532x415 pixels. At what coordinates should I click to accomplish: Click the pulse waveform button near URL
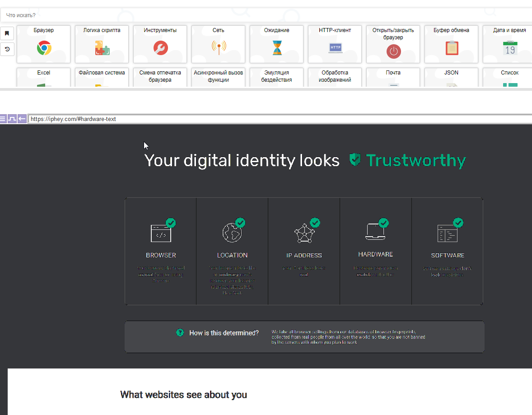point(12,119)
